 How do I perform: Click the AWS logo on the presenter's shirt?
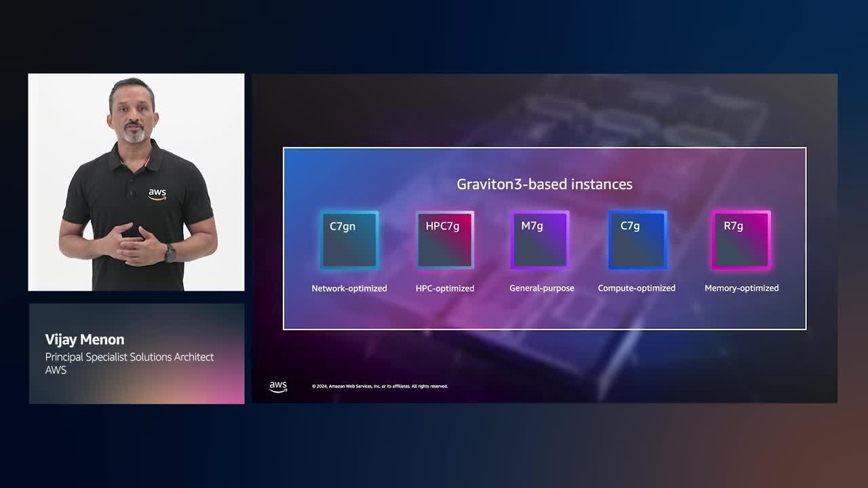(x=157, y=195)
